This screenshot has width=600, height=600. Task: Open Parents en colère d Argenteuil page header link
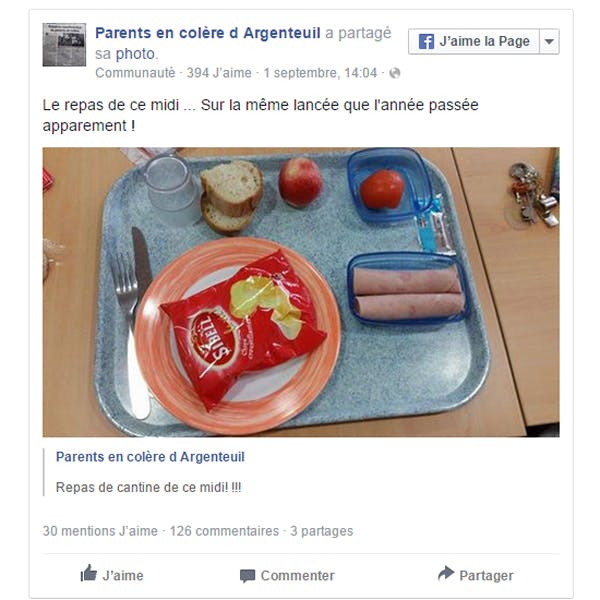click(x=208, y=33)
